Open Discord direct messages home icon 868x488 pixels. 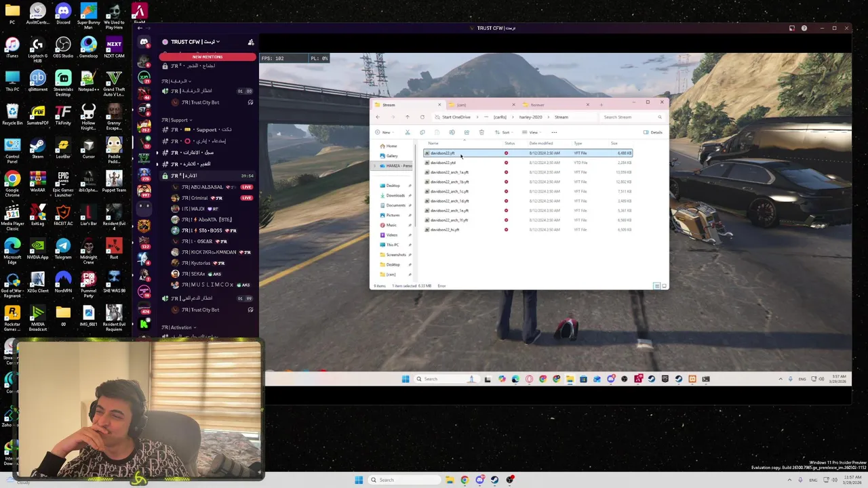144,42
